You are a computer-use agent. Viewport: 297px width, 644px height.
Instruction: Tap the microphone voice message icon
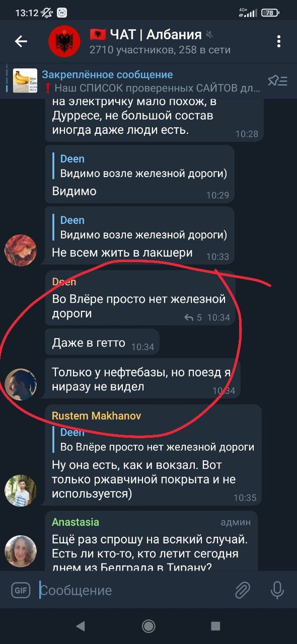[x=277, y=590]
